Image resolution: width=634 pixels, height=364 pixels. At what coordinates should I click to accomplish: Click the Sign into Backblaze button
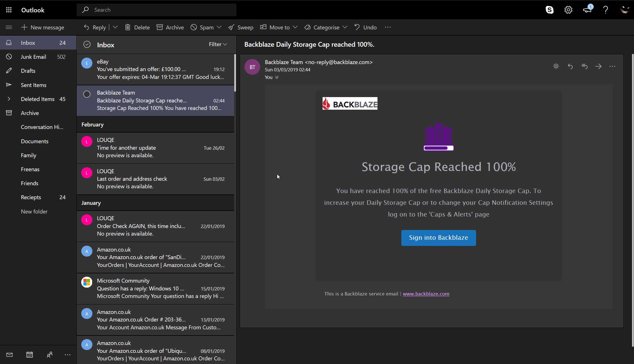(x=438, y=238)
